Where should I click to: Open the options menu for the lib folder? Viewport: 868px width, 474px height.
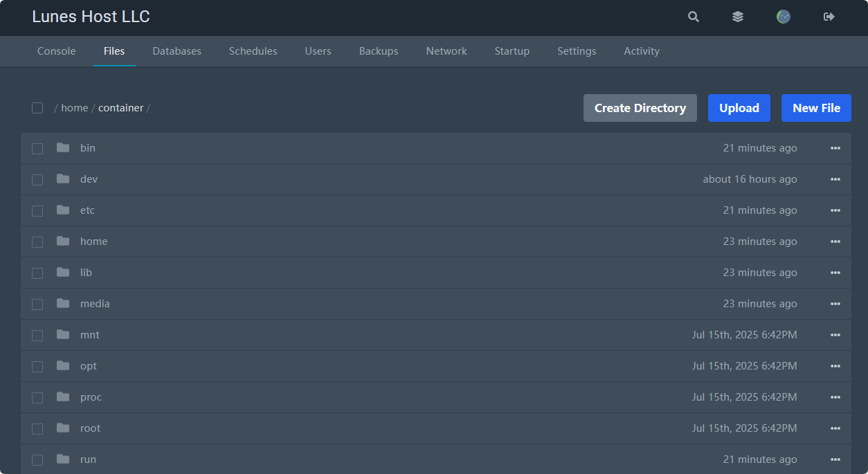835,273
